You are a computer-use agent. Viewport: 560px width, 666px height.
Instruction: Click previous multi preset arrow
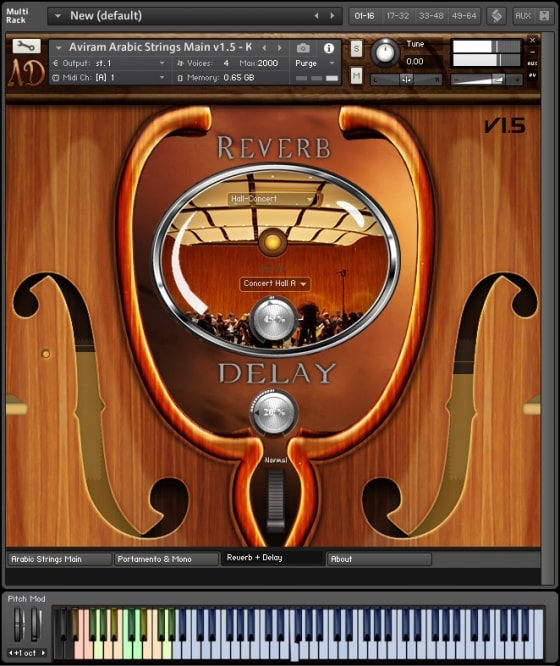pos(317,16)
